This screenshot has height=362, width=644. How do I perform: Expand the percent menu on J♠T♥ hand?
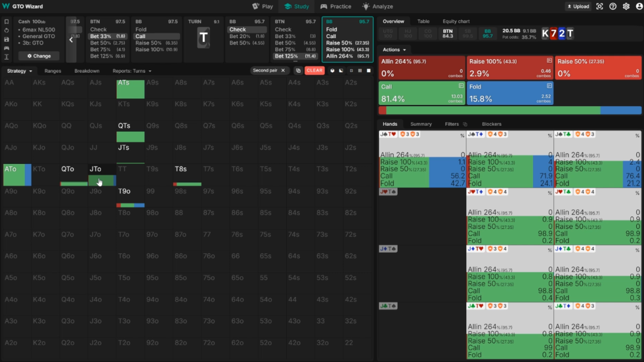pyautogui.click(x=462, y=135)
